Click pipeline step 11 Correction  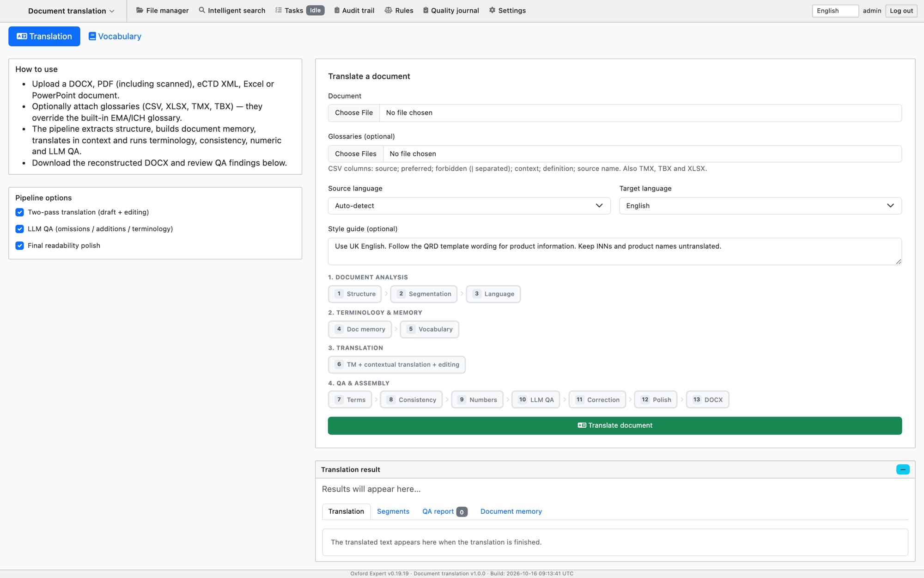point(597,400)
